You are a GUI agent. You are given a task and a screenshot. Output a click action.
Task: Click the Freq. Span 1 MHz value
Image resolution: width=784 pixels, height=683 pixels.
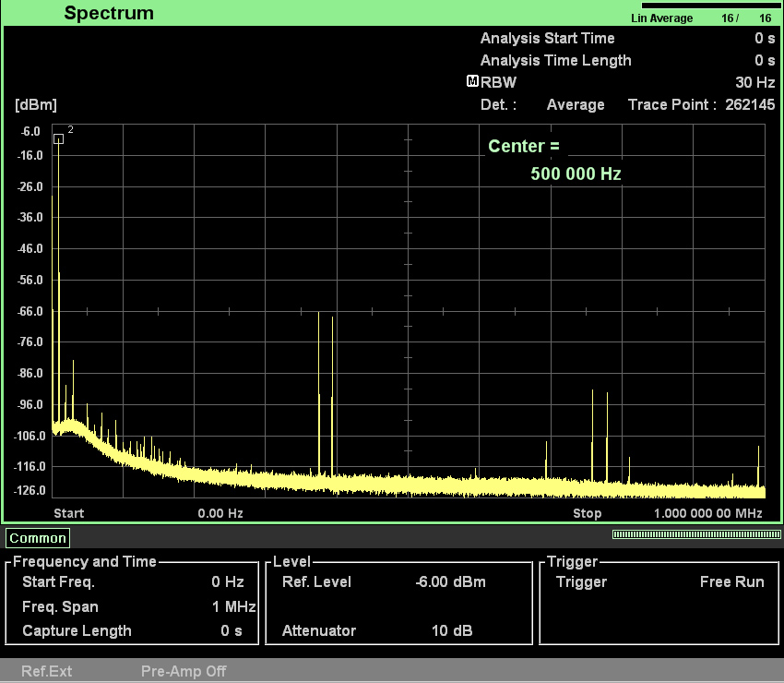[x=233, y=606]
